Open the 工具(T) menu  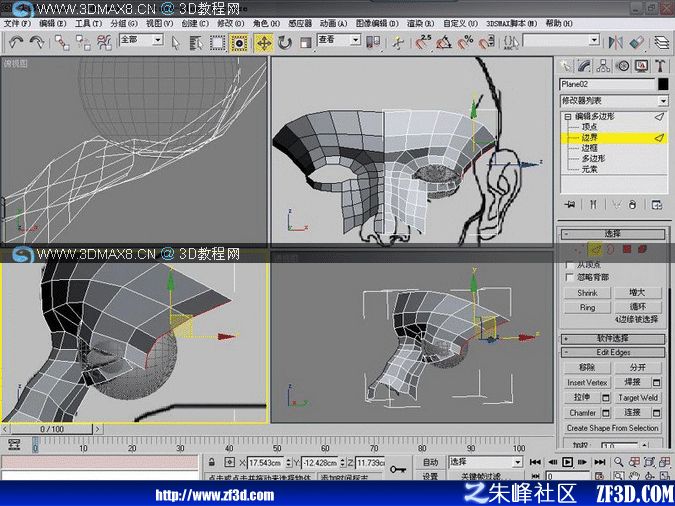[88, 23]
